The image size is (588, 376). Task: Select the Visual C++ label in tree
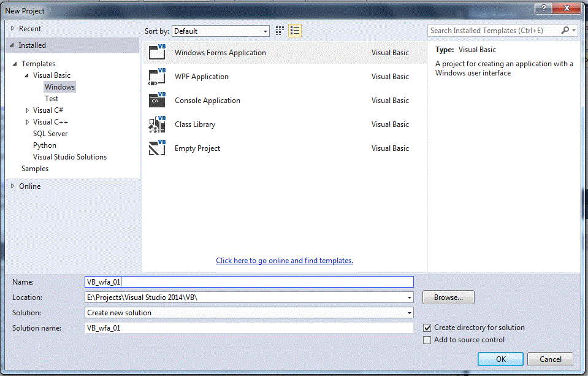50,122
